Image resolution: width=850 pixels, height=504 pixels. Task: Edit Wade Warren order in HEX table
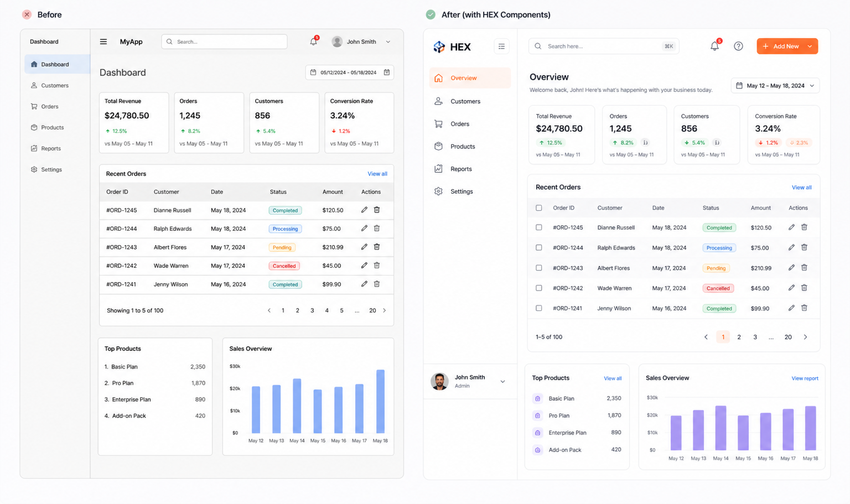tap(791, 288)
